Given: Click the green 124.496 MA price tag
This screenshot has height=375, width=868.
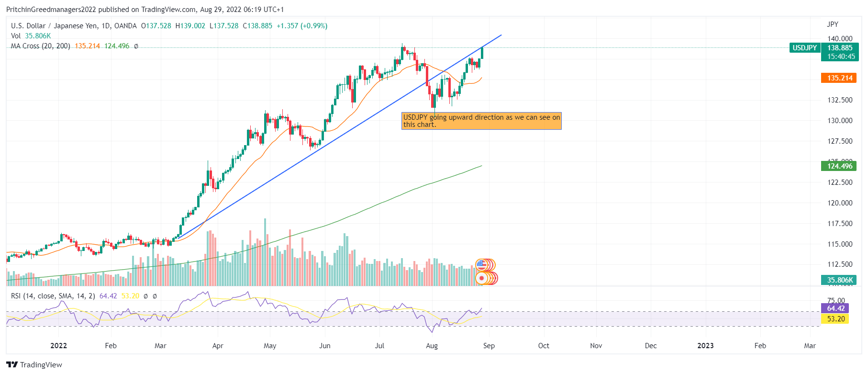Looking at the screenshot, I should [x=839, y=166].
